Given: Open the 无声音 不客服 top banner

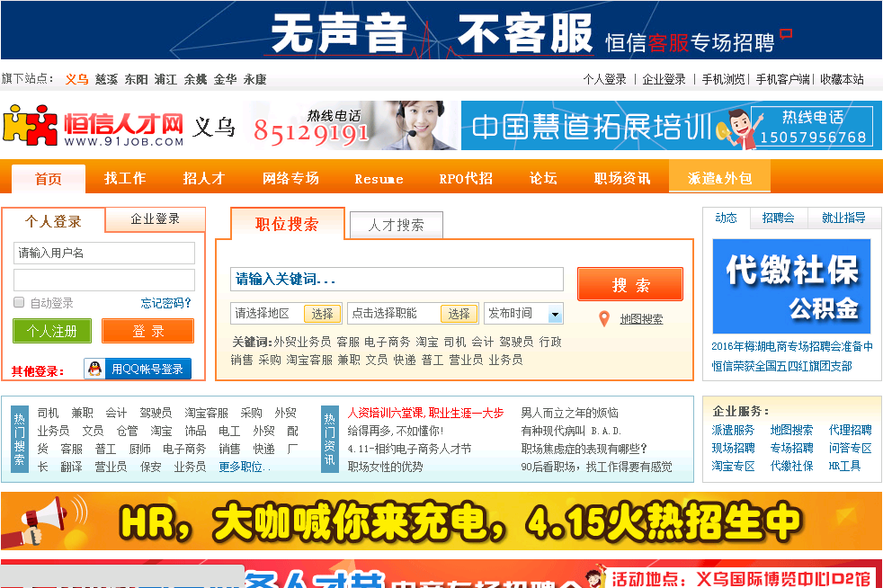Looking at the screenshot, I should point(441,30).
